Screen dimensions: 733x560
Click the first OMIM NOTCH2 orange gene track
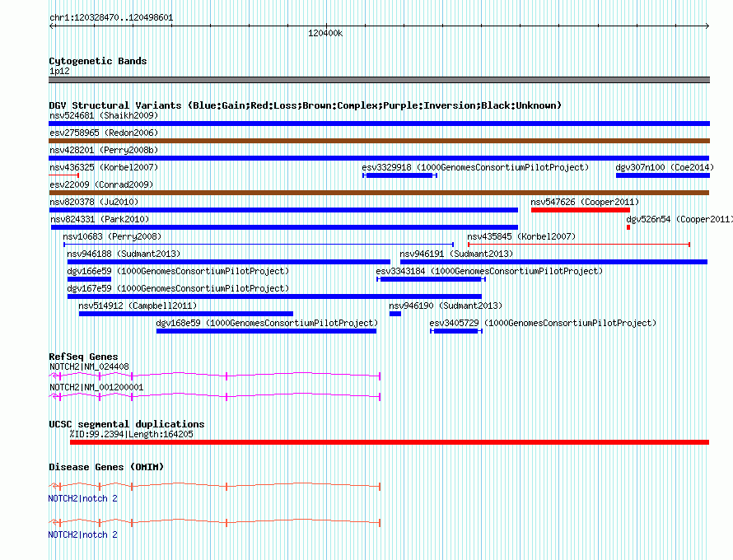pyautogui.click(x=215, y=486)
